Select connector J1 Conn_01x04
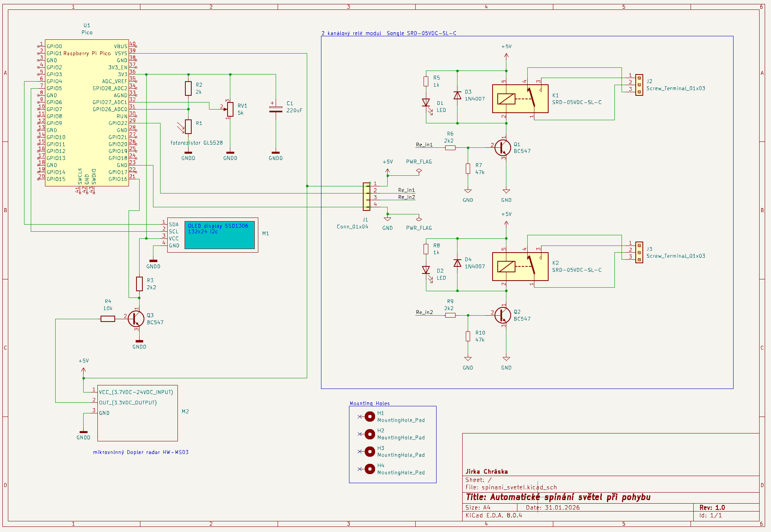The width and height of the screenshot is (771, 532). (366, 196)
